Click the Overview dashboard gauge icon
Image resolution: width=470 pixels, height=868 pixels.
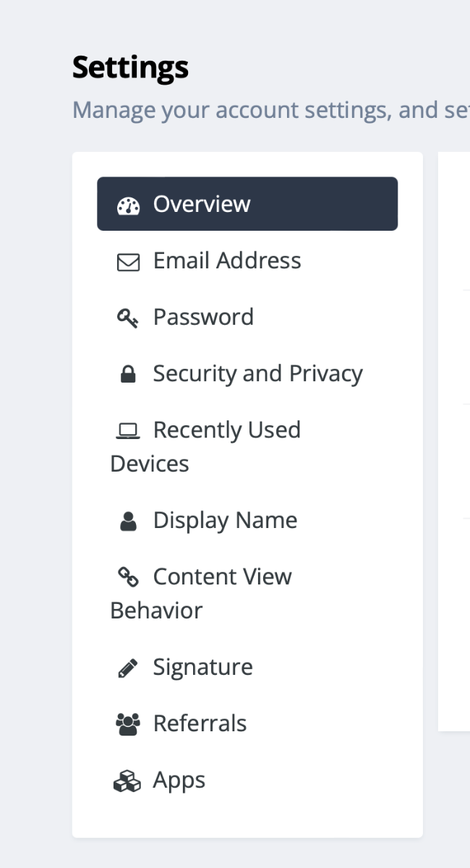(128, 205)
